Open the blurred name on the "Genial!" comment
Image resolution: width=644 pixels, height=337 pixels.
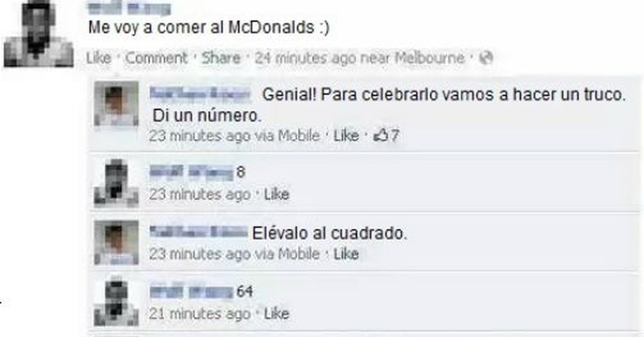[x=200, y=94]
